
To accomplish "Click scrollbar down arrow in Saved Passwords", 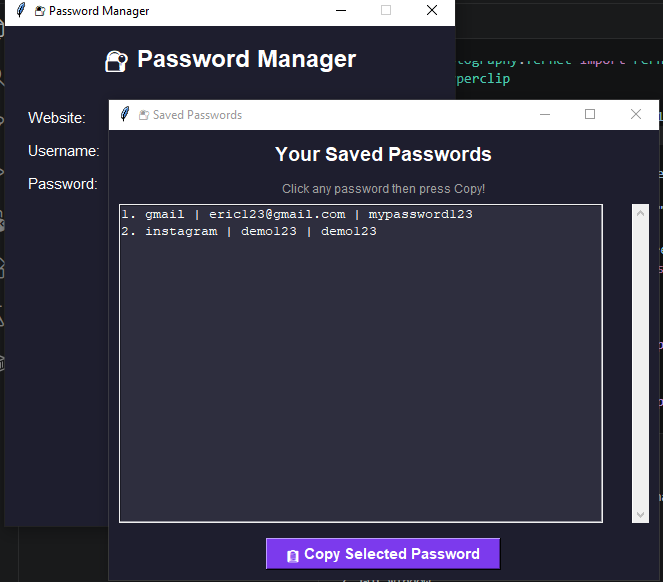I will coord(640,514).
